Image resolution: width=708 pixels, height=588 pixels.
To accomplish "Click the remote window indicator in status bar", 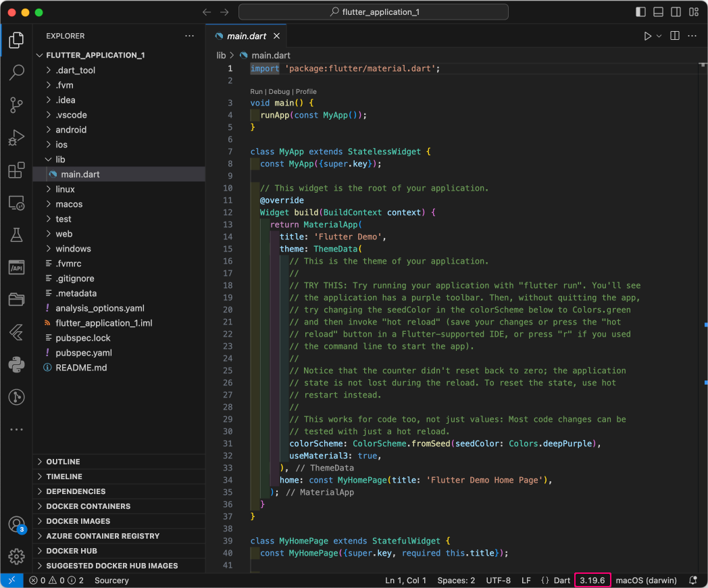I will coord(11,581).
